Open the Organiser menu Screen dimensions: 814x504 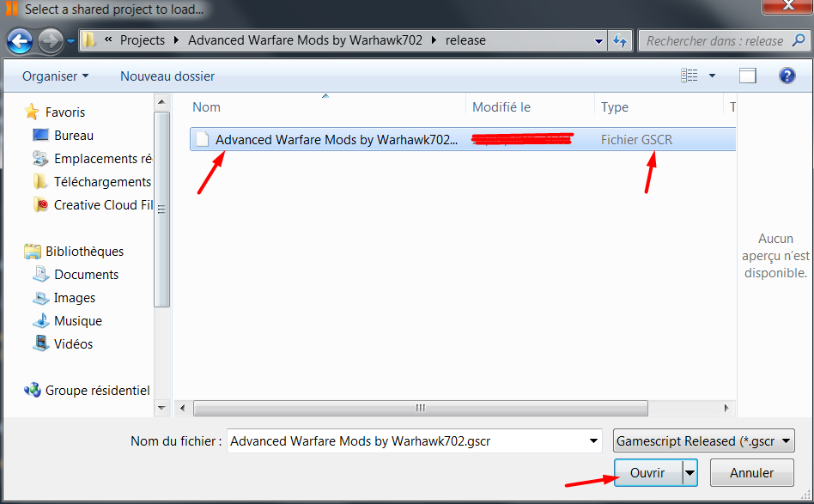[55, 76]
